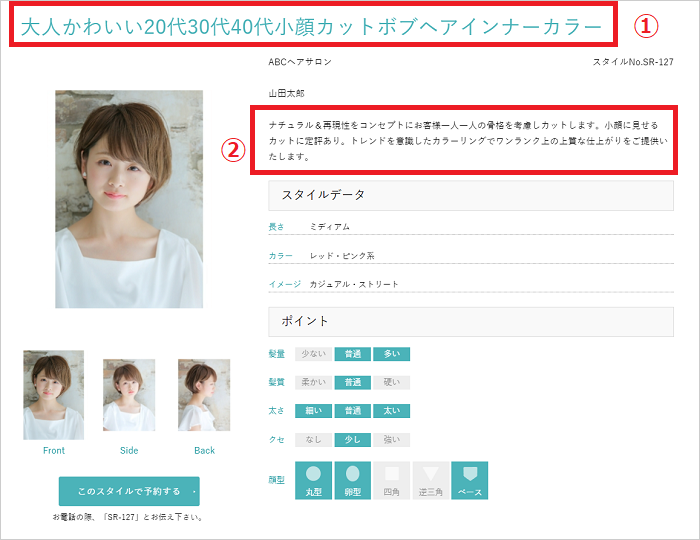Viewport: 700px width, 540px height.
Task: Click the page title 大人かわいい headline
Action: [x=312, y=27]
